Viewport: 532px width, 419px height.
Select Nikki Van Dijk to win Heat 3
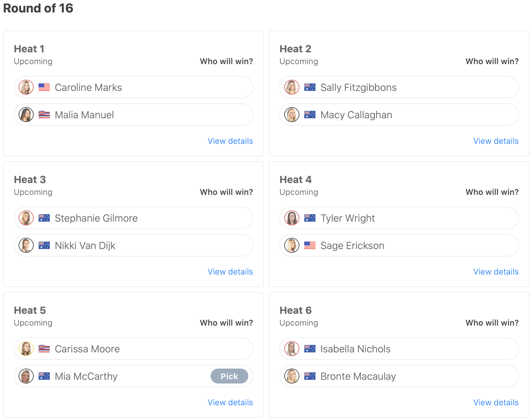[x=133, y=245]
